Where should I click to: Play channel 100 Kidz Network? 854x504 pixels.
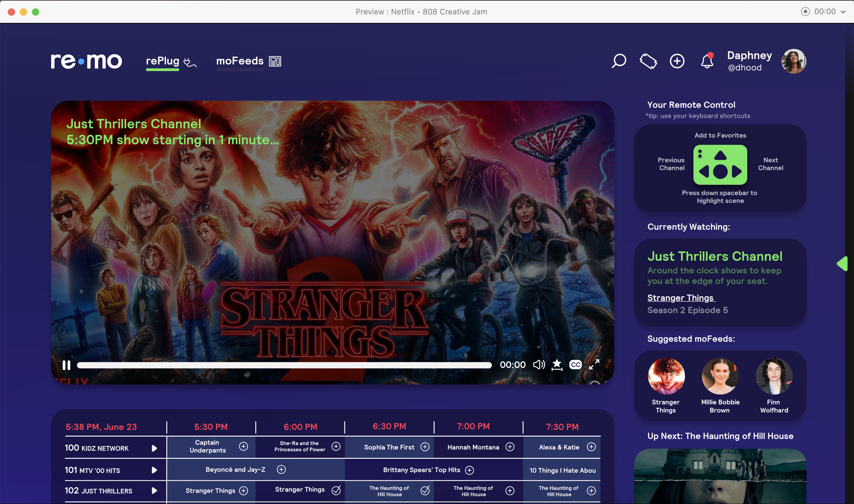coord(154,448)
